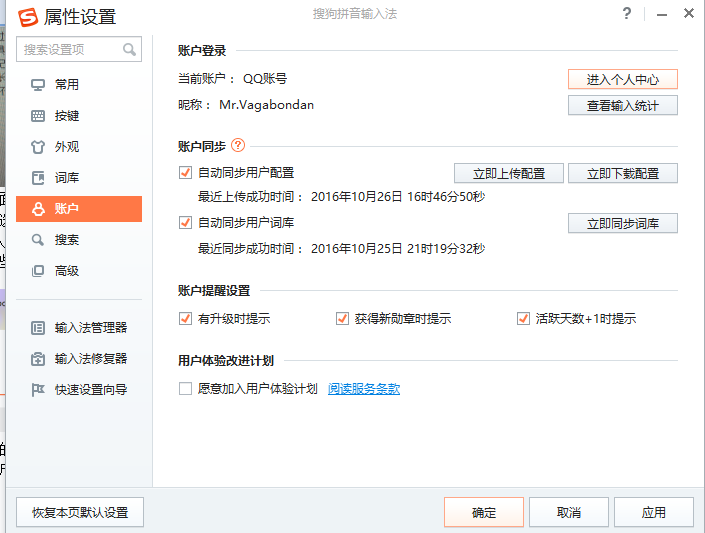Click nickname text Mr.Vagabondan
The height and width of the screenshot is (533, 705).
[267, 105]
